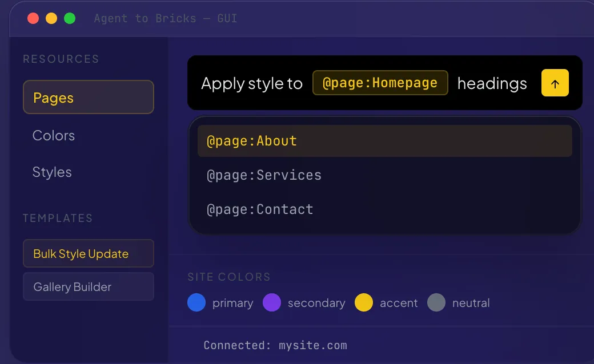Viewport: 594px width, 364px height.
Task: Select the @page:Services suggestion
Action: (264, 175)
